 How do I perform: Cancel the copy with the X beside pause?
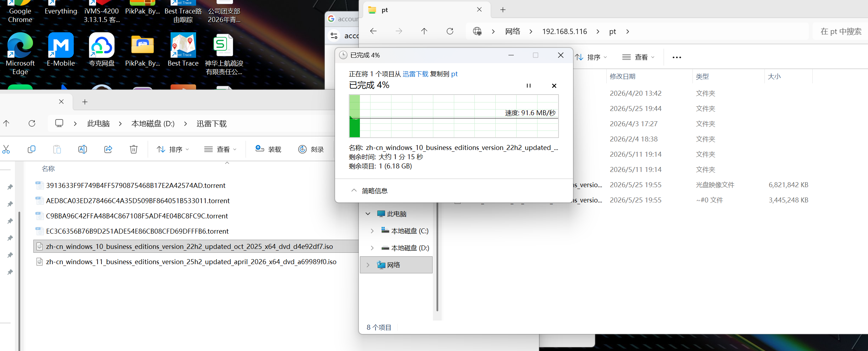click(x=554, y=85)
